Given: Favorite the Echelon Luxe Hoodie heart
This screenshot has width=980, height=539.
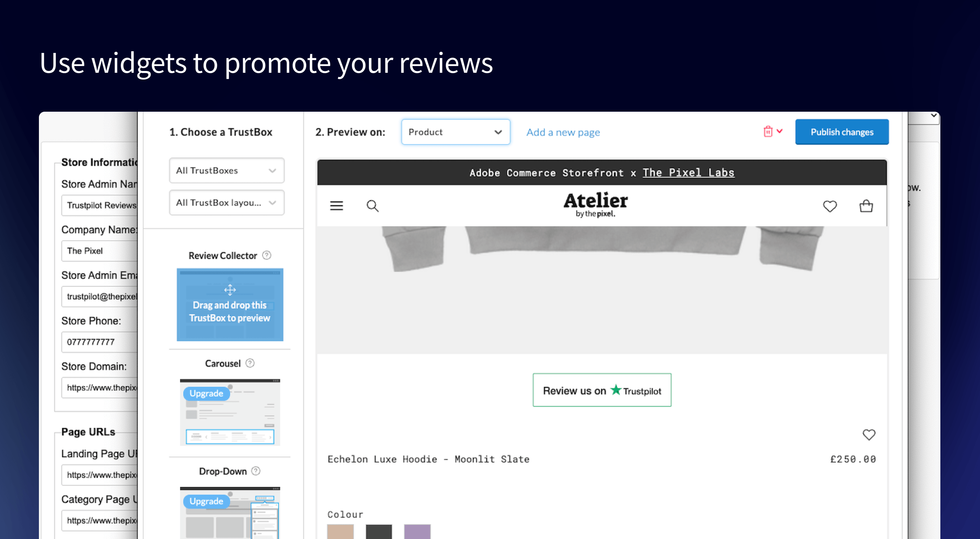Looking at the screenshot, I should [x=869, y=435].
